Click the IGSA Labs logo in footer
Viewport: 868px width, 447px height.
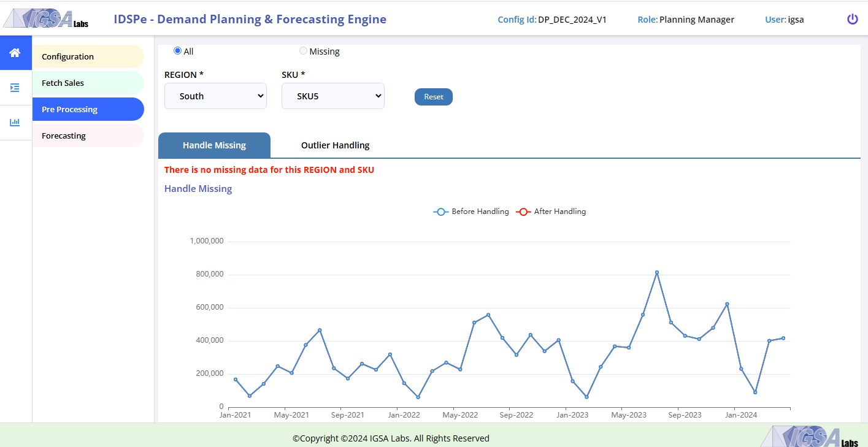(810, 437)
